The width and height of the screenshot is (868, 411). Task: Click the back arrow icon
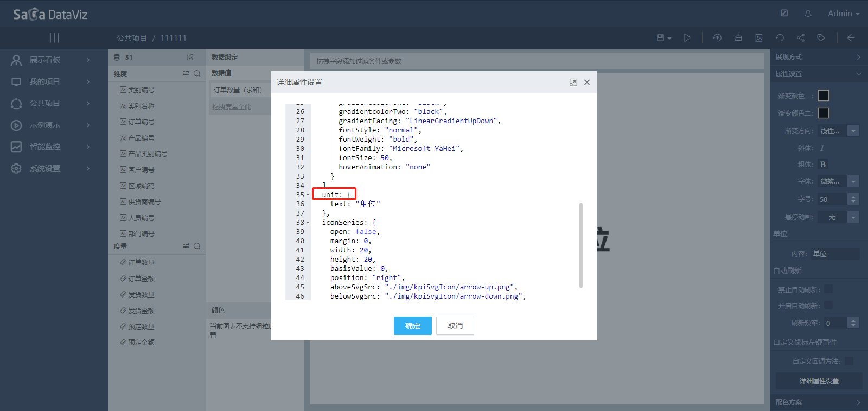pos(851,38)
